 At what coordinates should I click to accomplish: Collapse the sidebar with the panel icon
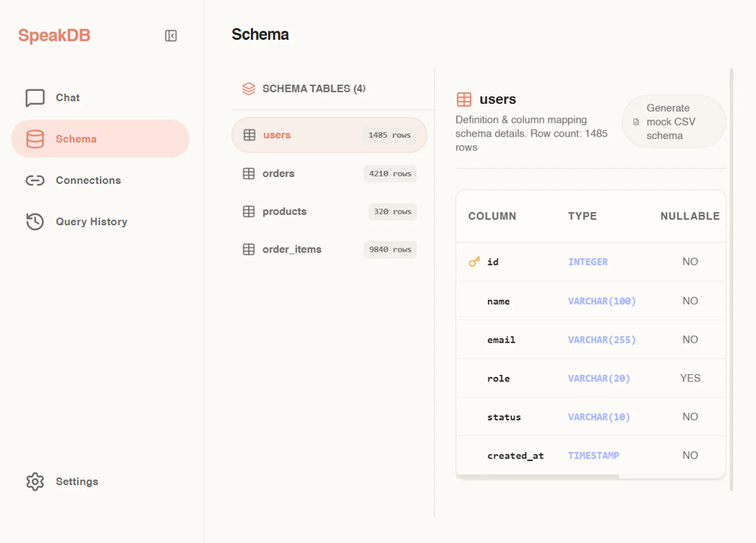coord(171,35)
